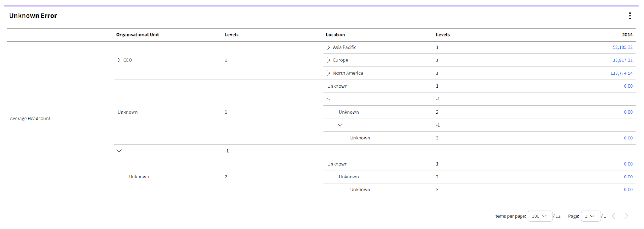Click the 13,917.31 value for Europe
The image size is (644, 229).
tap(622, 60)
